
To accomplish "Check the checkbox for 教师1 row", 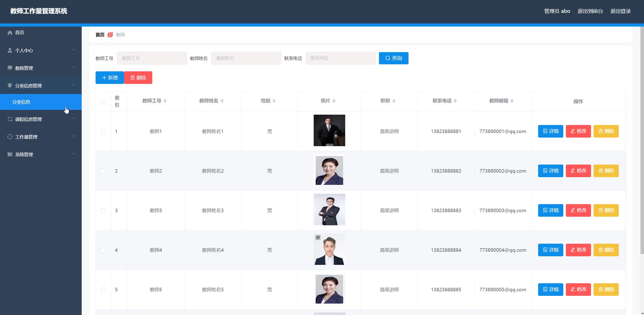I will tap(103, 132).
